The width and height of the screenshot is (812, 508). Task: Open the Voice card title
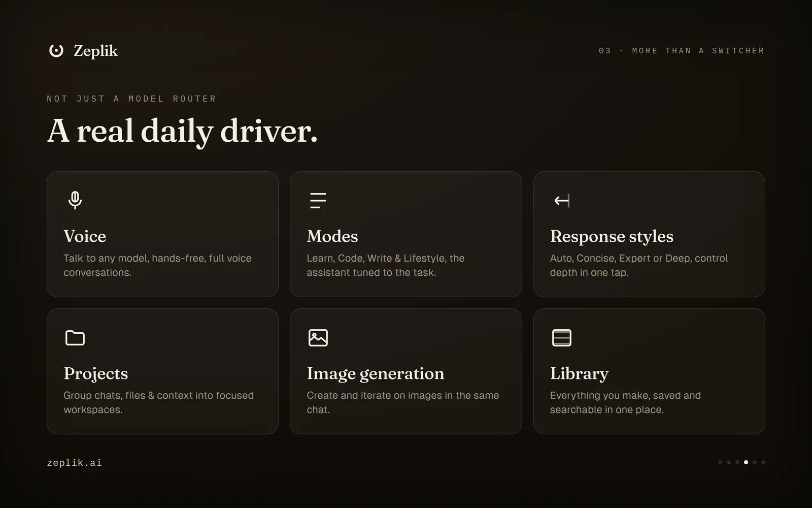tap(85, 236)
